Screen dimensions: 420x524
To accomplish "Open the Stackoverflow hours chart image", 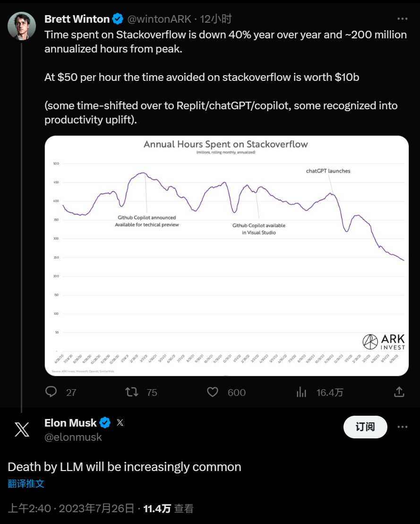I will click(x=226, y=256).
